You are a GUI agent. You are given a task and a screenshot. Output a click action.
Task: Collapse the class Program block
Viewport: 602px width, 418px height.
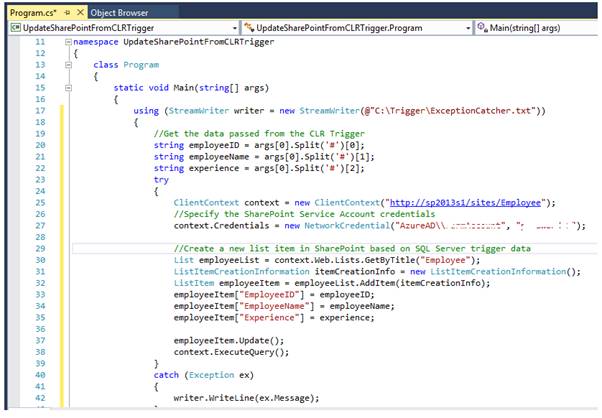[68, 65]
